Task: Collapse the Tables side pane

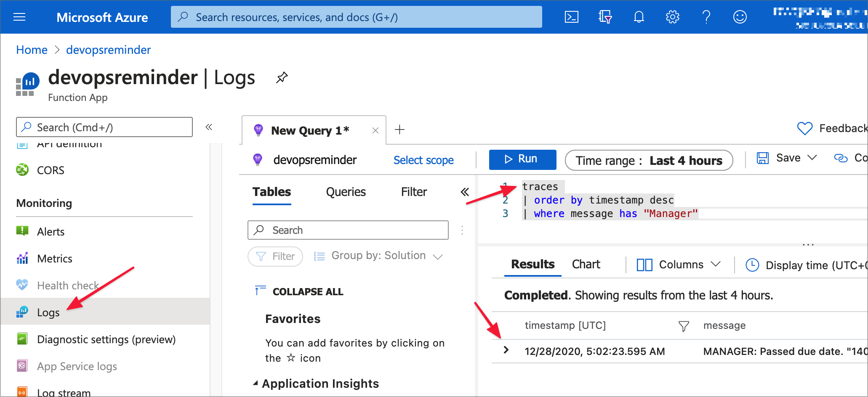Action: coord(465,192)
